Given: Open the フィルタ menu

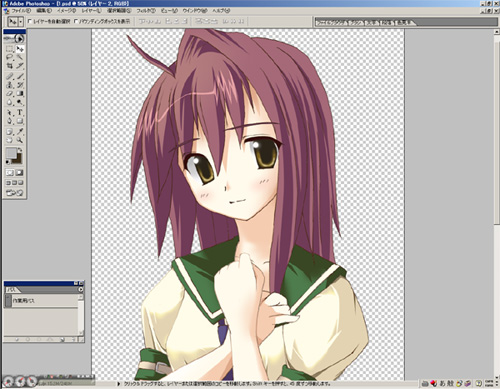Looking at the screenshot, I should pos(146,11).
